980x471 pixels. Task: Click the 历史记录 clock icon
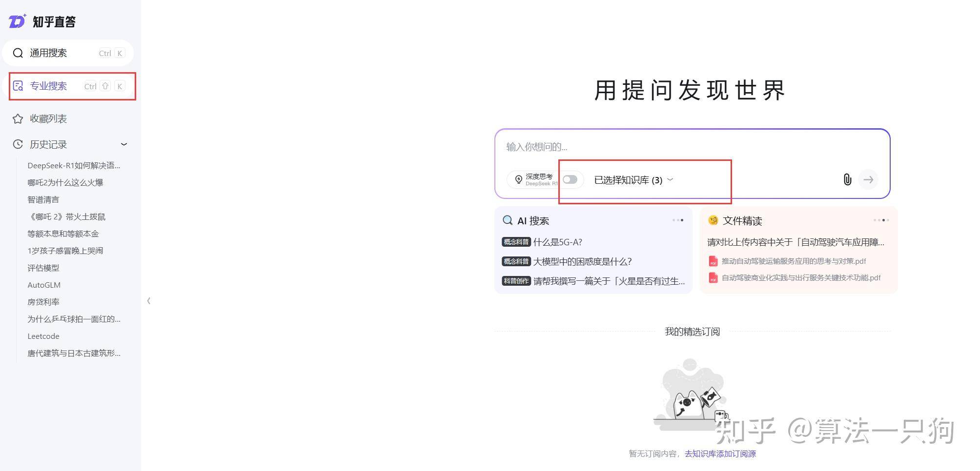click(18, 144)
